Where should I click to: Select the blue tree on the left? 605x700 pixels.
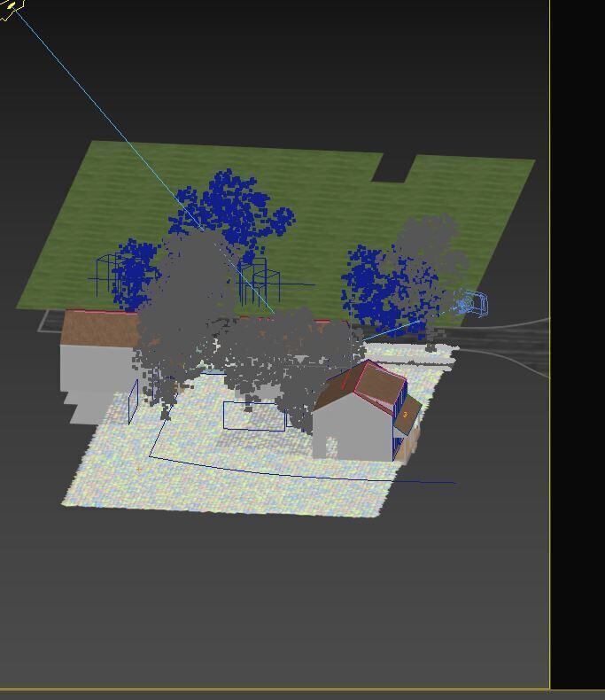[x=134, y=275]
